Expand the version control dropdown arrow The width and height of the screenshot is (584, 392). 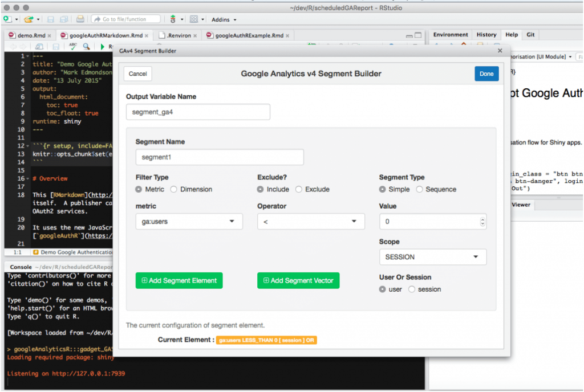tap(182, 19)
